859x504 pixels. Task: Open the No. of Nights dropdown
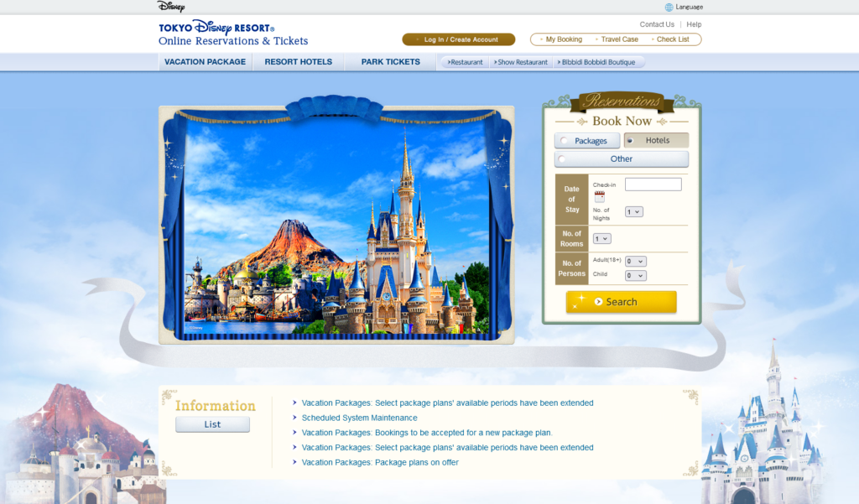tap(634, 212)
